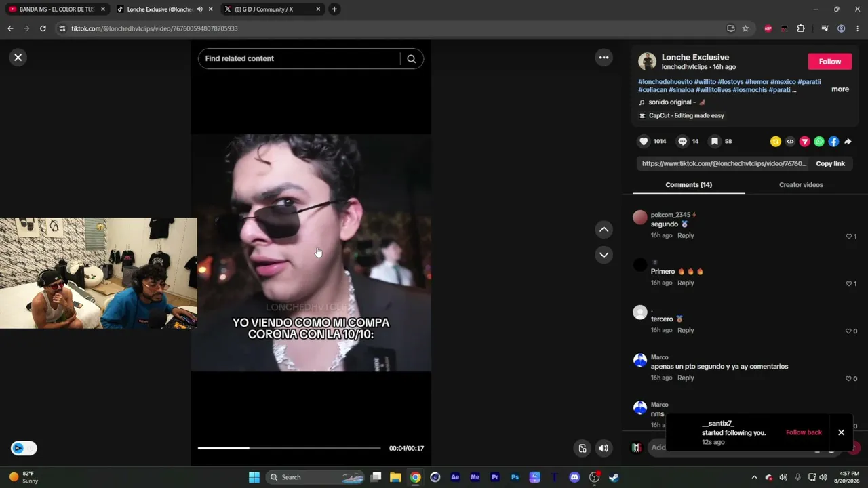The image size is (868, 488).
Task: Switch to BANDA MS browser tab
Action: 56,9
